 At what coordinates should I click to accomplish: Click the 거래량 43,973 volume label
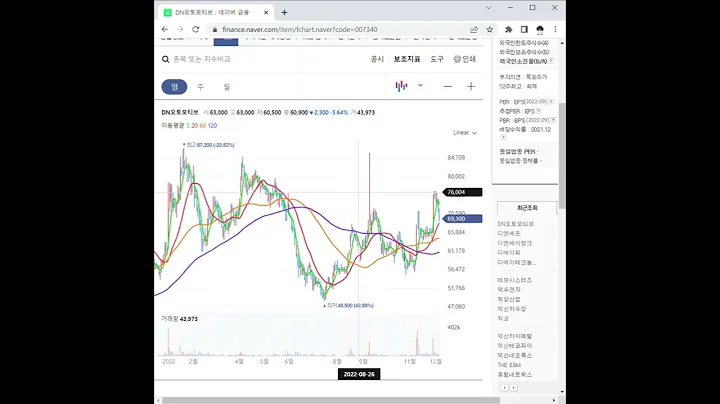[180, 319]
